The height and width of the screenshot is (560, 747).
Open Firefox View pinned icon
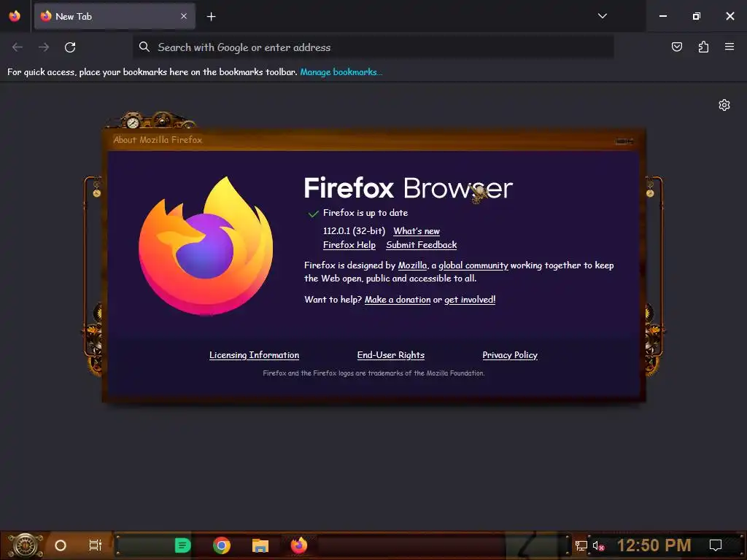(x=15, y=16)
